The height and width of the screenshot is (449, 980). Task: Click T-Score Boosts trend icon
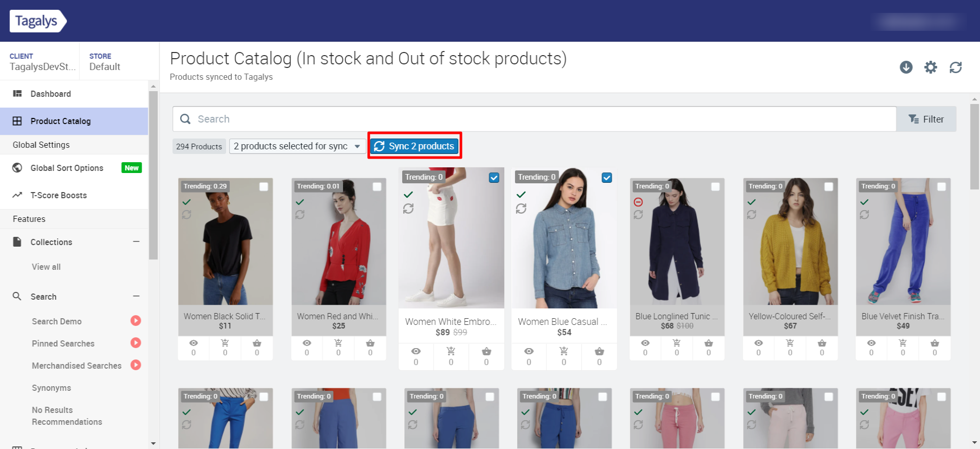[x=17, y=195]
